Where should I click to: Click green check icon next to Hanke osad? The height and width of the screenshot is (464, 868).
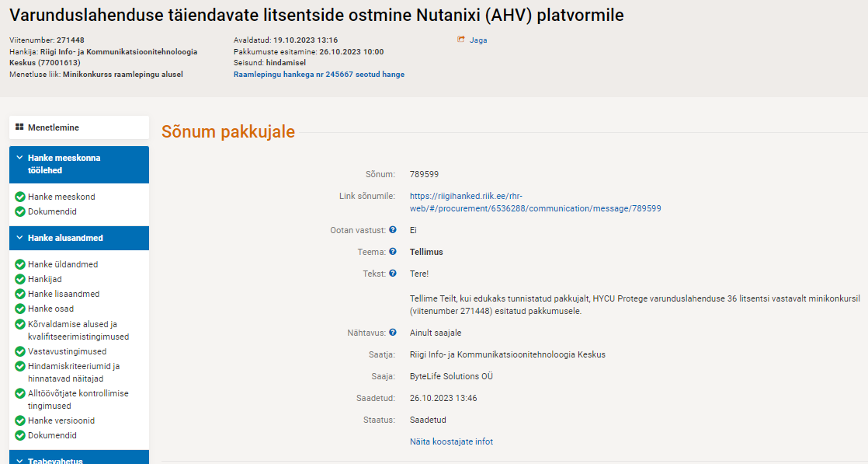[x=20, y=309]
